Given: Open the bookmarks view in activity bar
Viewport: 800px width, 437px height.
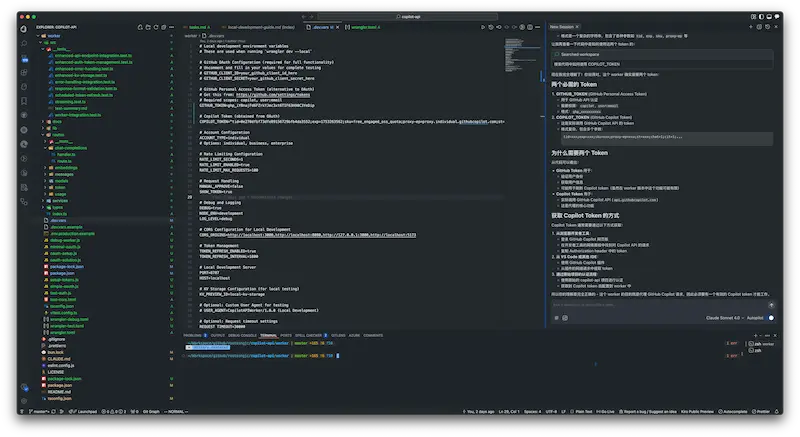Looking at the screenshot, I should [x=24, y=101].
